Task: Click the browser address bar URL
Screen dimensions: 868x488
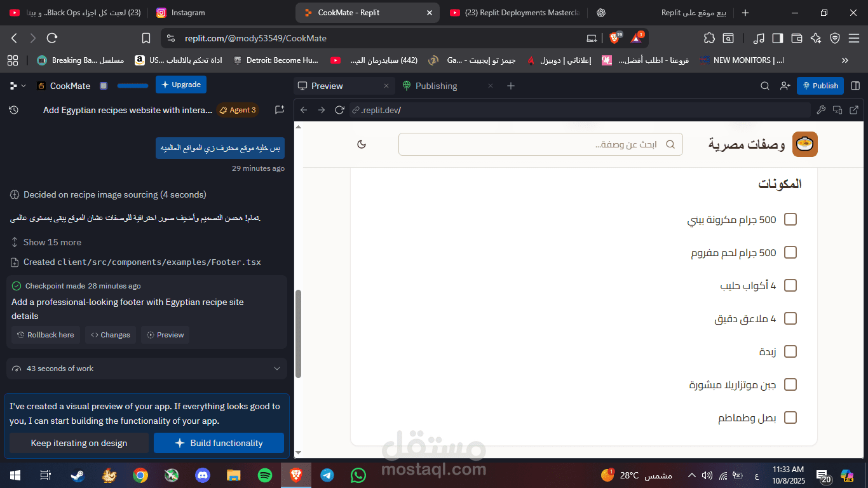Action: point(255,38)
